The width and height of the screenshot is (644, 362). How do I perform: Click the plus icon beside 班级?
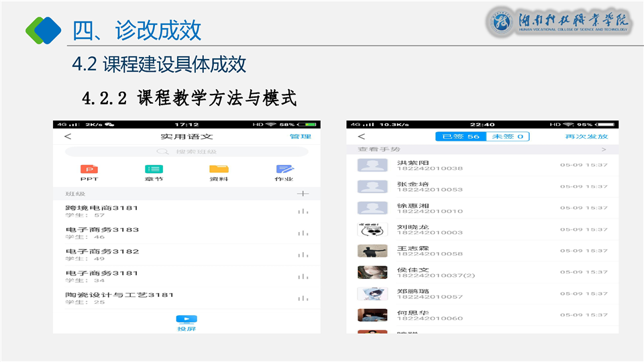(303, 194)
